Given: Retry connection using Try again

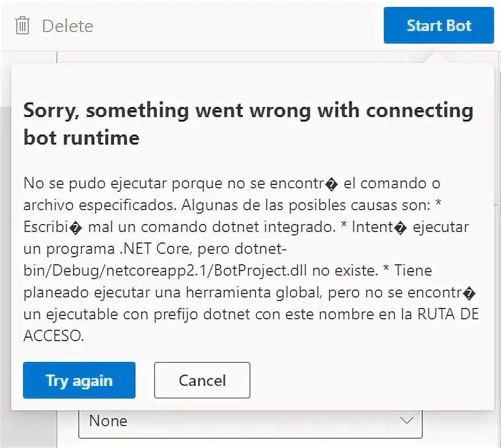Looking at the screenshot, I should pyautogui.click(x=79, y=380).
